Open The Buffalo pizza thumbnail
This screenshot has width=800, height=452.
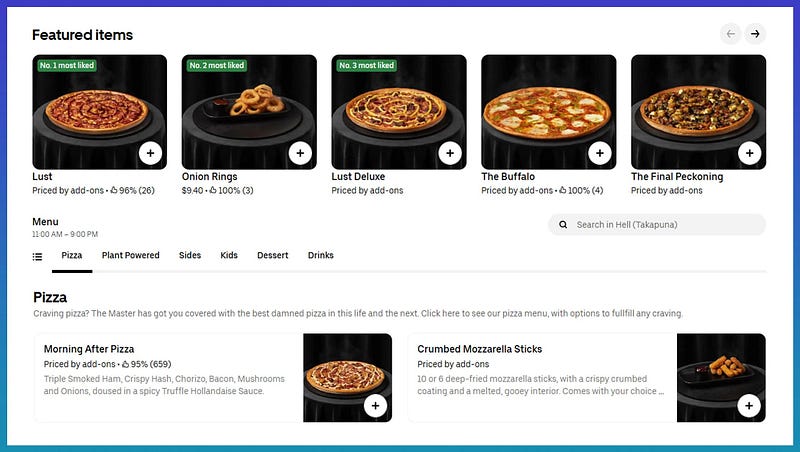pyautogui.click(x=548, y=112)
